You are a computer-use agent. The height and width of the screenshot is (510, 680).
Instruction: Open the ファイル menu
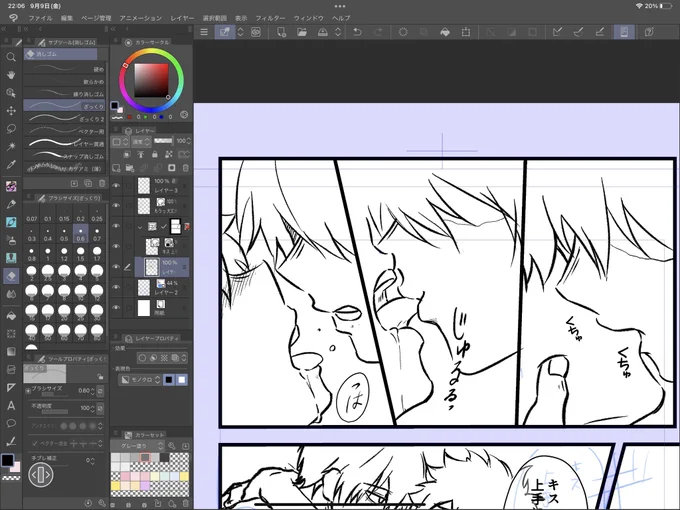40,18
